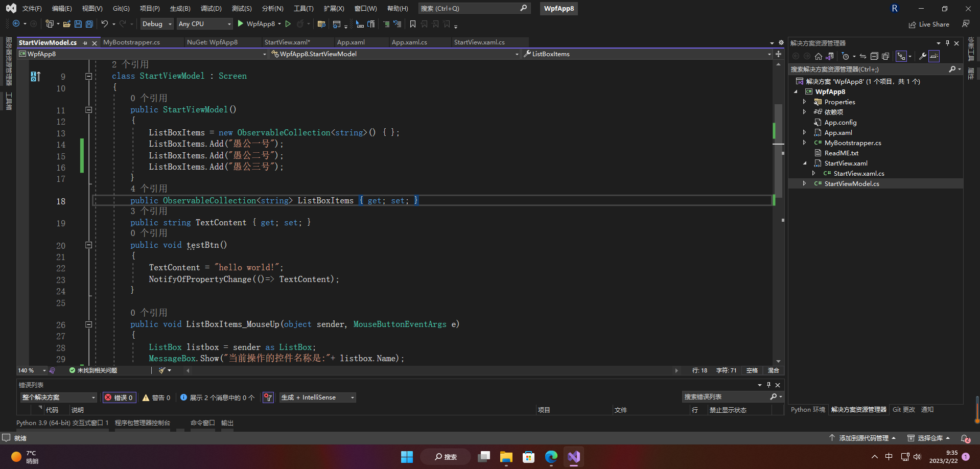Click the Undo arrow icon

point(104,24)
